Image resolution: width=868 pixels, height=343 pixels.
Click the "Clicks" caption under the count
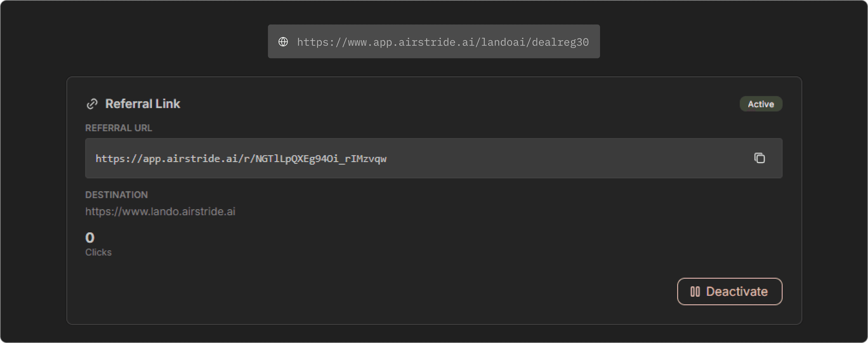98,252
